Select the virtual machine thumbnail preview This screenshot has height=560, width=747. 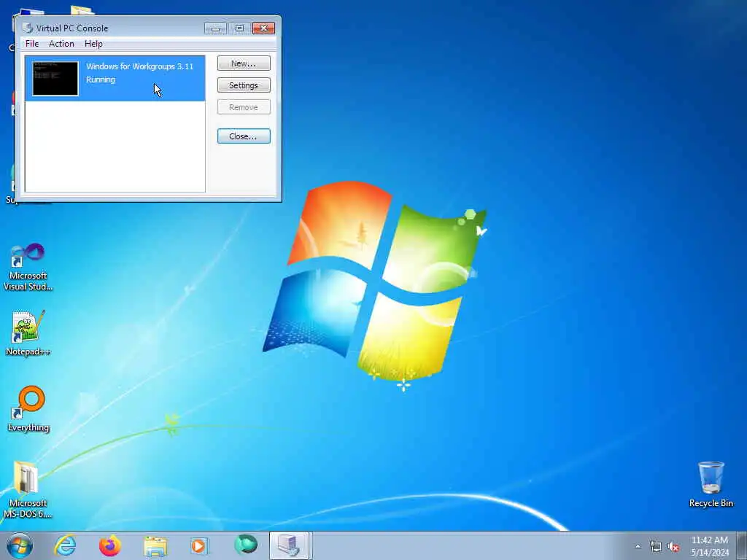click(x=55, y=79)
